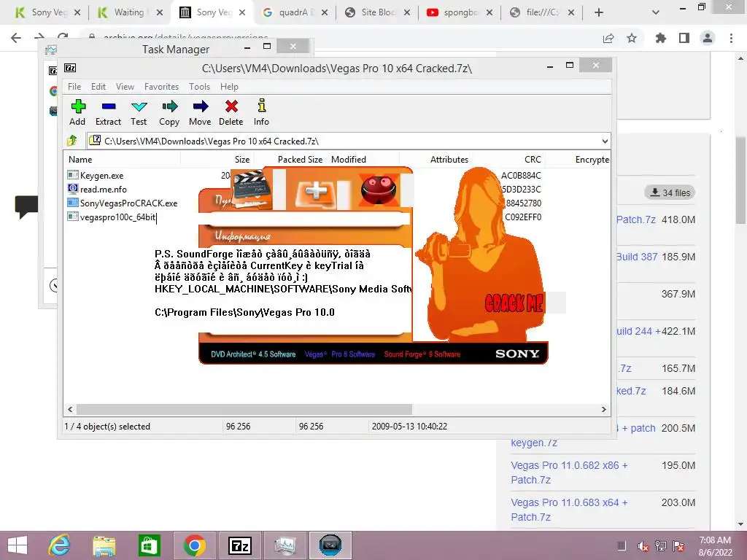Open Vegas Pro 11.0.682 x86 + Patch.7z link
The width and height of the screenshot is (747, 560).
coord(569,472)
